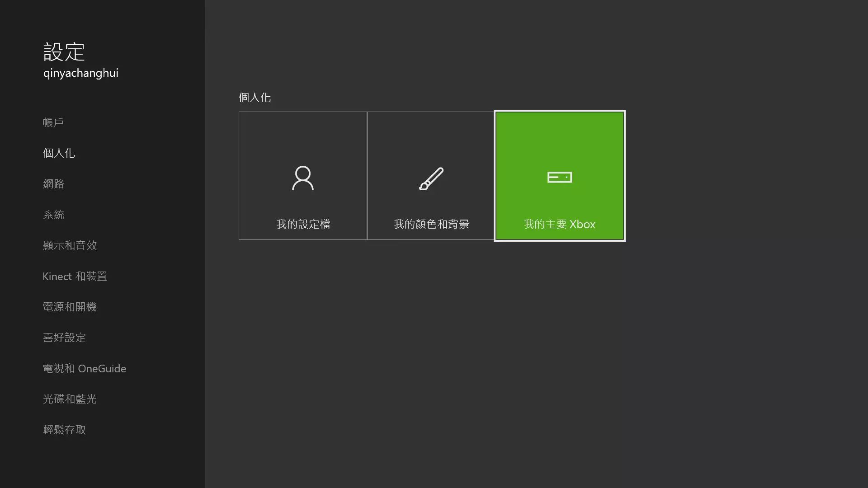Navigate to 網路 network settings

point(54,183)
